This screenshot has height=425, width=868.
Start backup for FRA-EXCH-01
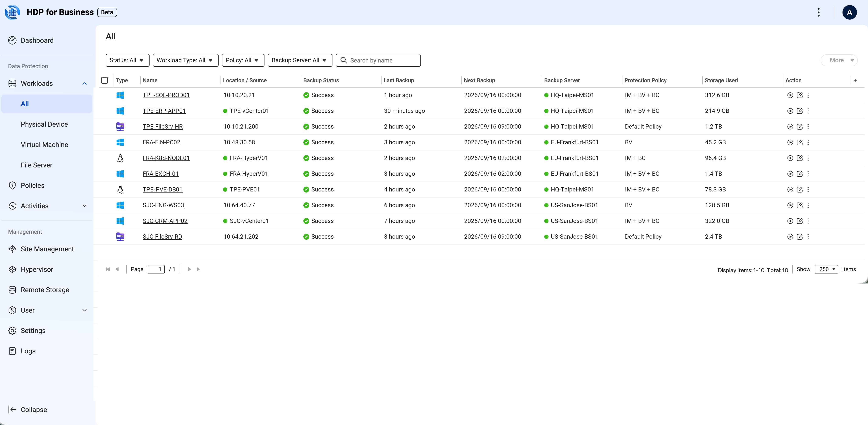tap(790, 174)
